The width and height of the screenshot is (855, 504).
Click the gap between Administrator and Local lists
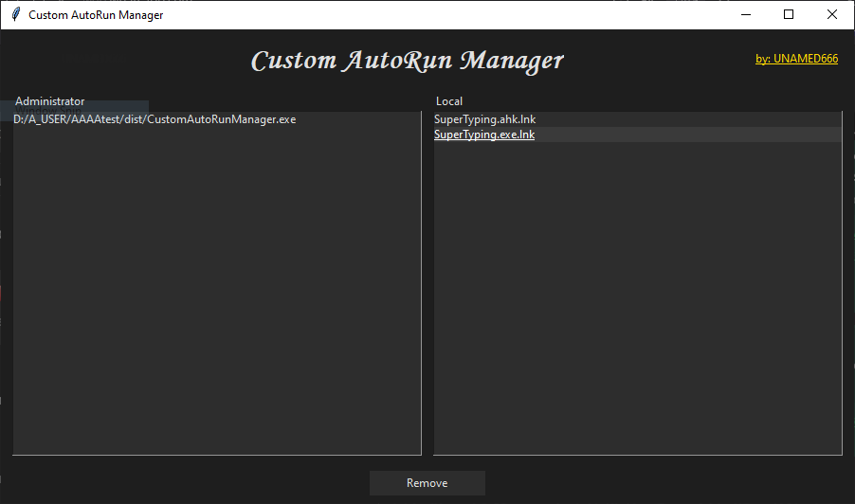tap(427, 284)
